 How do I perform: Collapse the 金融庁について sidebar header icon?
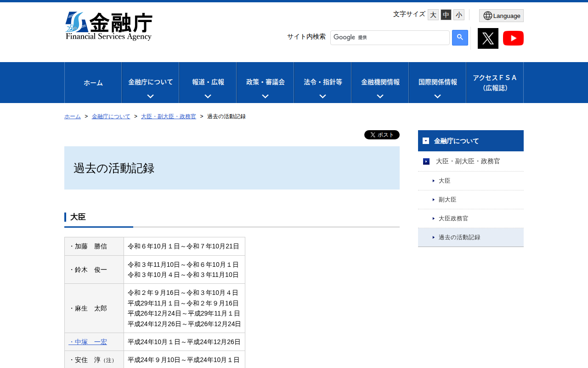tap(426, 141)
